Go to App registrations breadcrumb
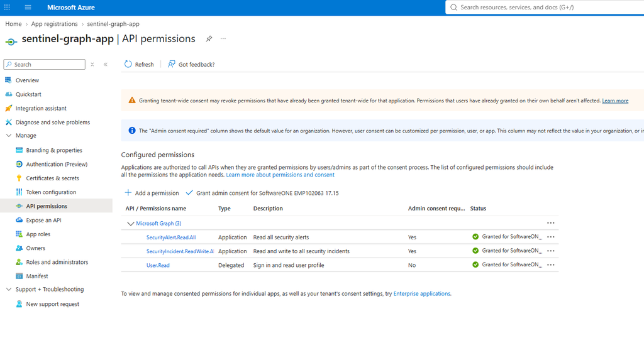The image size is (644, 360). pos(54,24)
